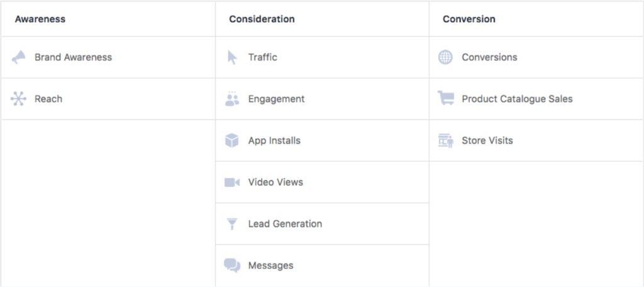Click the Store Visits storefront icon
This screenshot has height=287, width=644.
click(x=445, y=140)
